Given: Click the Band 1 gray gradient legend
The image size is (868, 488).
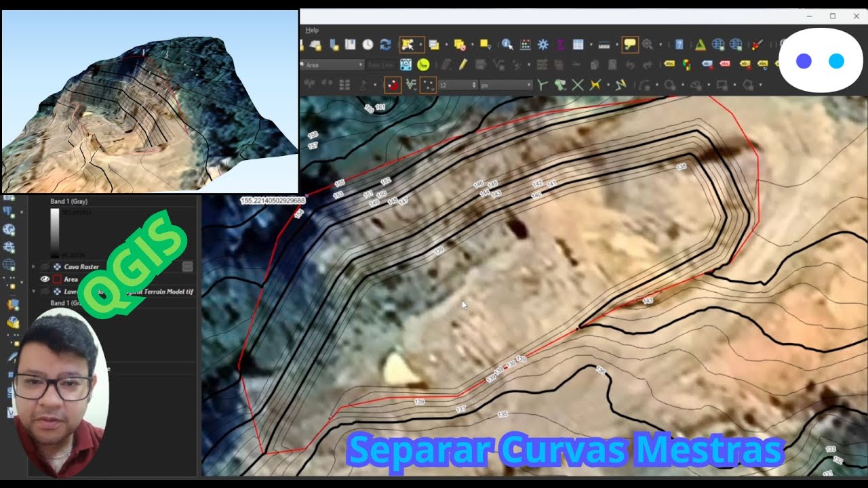Looking at the screenshot, I should [x=55, y=233].
